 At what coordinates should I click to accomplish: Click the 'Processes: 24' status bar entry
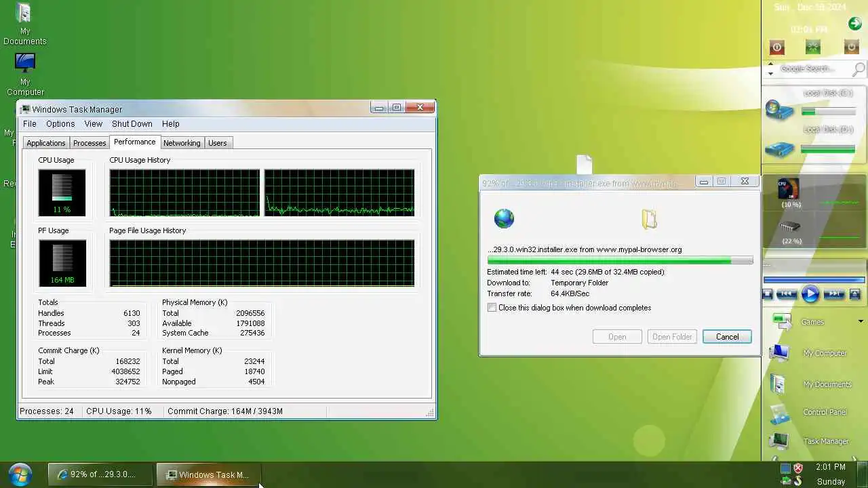(47, 411)
